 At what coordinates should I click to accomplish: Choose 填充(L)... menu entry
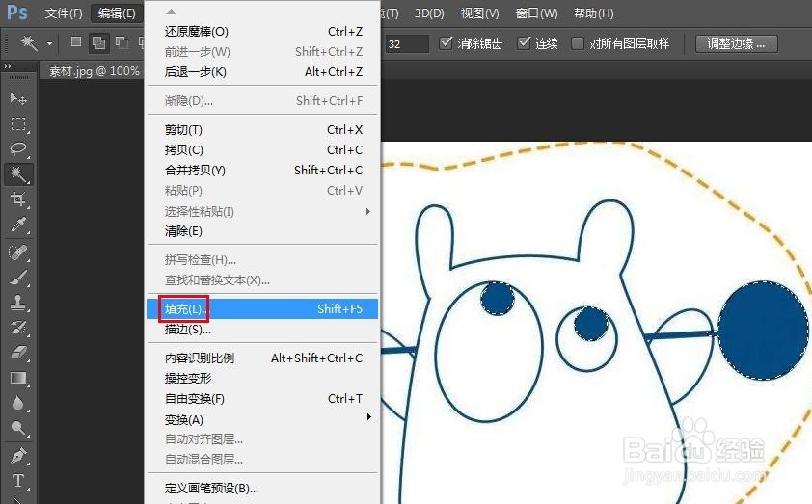(262, 309)
